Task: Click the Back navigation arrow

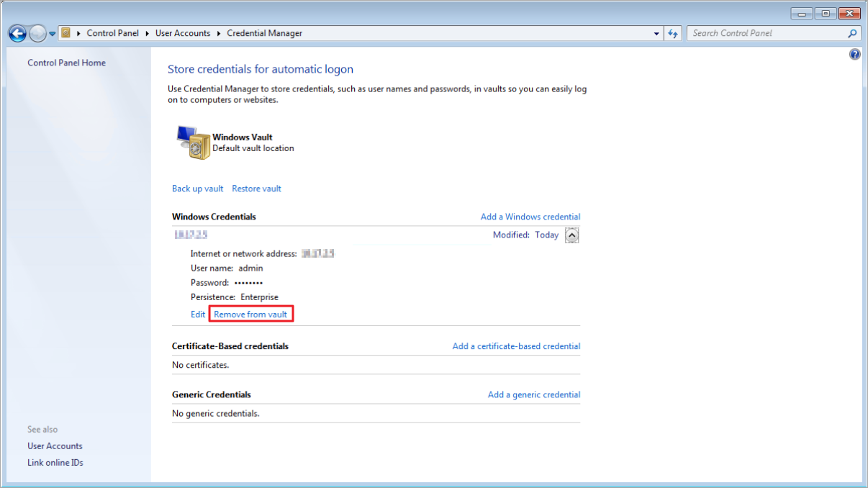Action: pyautogui.click(x=17, y=33)
